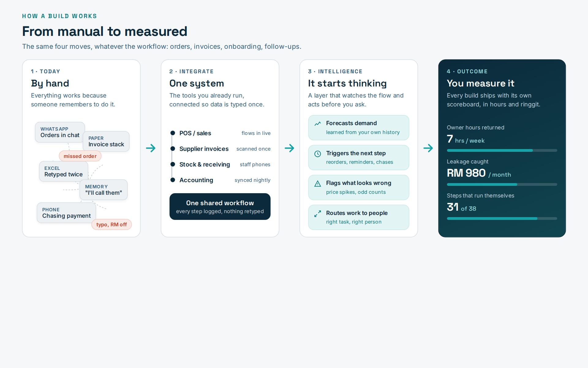The image size is (588, 368).
Task: Click the One shared workflow button
Action: click(220, 206)
